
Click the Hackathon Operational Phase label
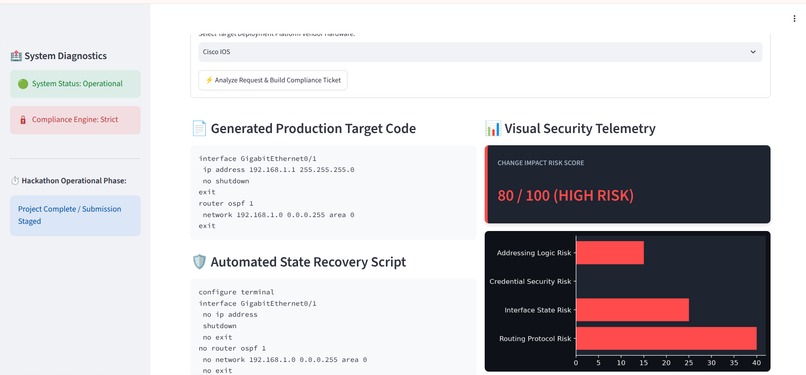click(74, 181)
